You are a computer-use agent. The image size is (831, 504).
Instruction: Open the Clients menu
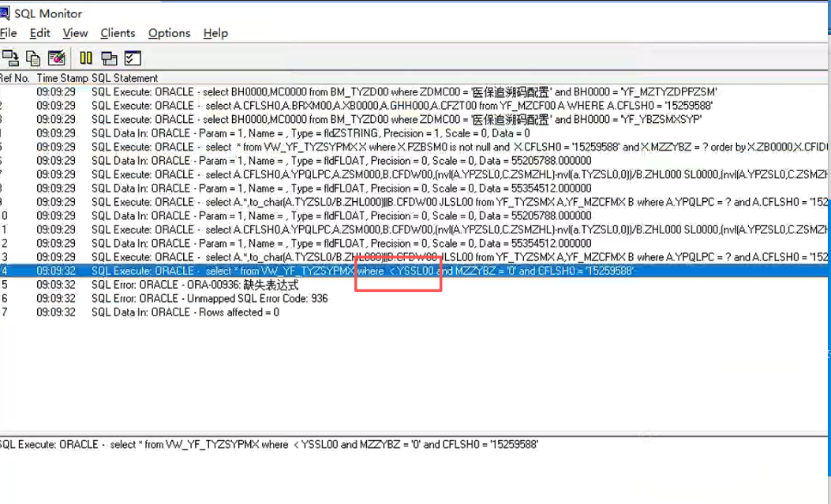click(x=118, y=33)
